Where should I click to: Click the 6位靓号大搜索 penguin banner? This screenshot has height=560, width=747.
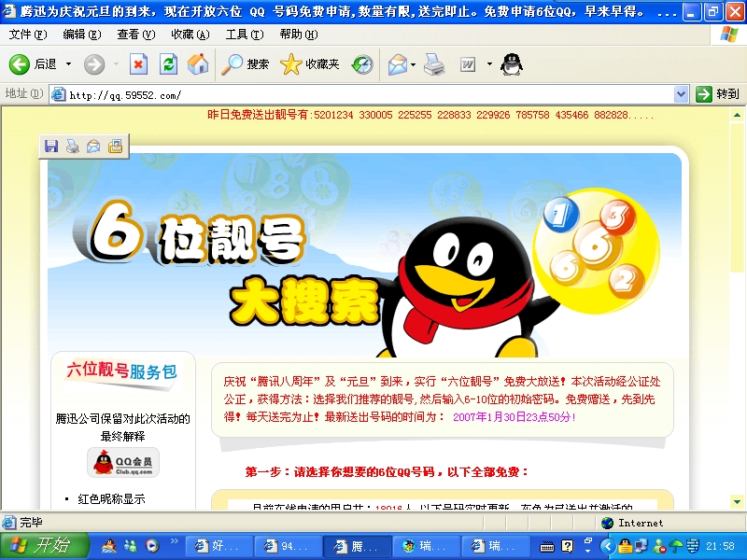click(364, 255)
